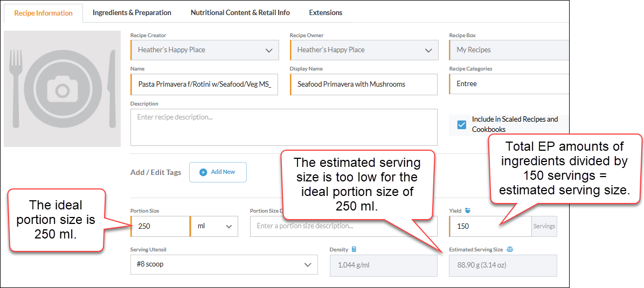Click the Estimated Serving Size scale icon
The image size is (644, 288).
click(x=510, y=249)
